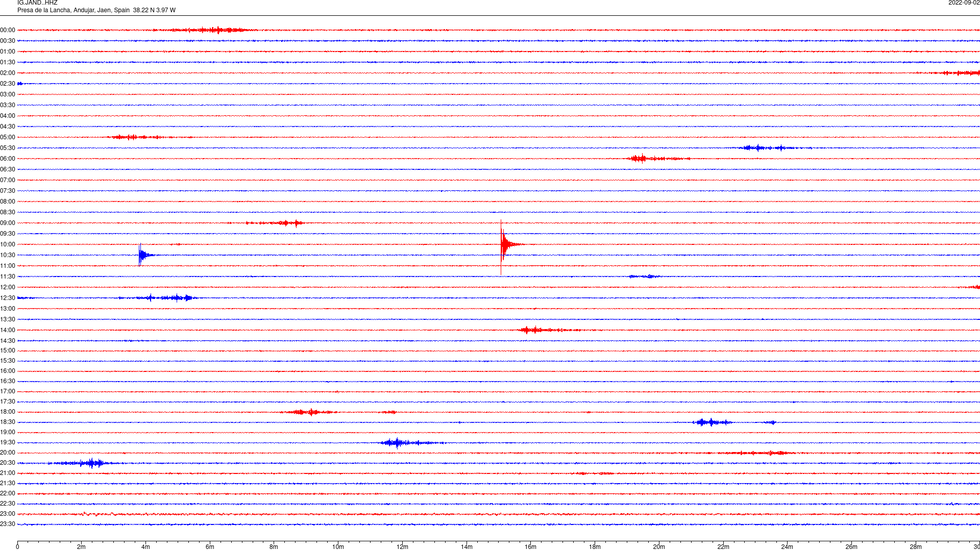980x551 pixels.
Task: Select the 05:00 time row label
Action: click(8, 137)
